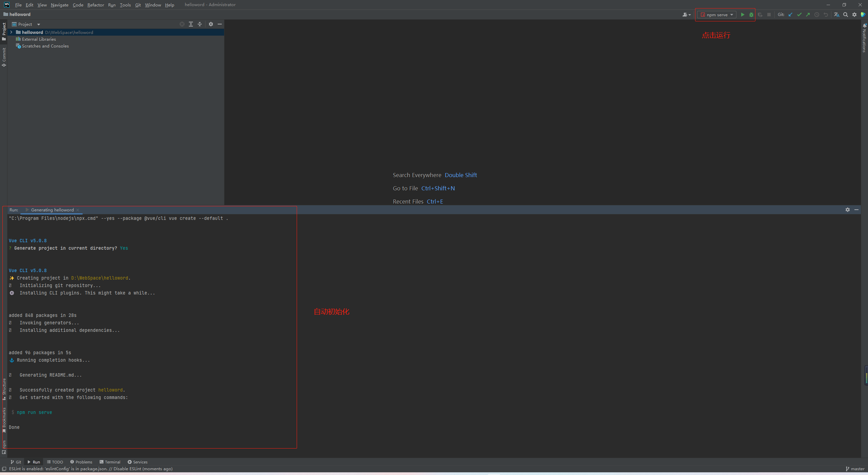
Task: Close the Generating helloword run tab
Action: point(78,210)
